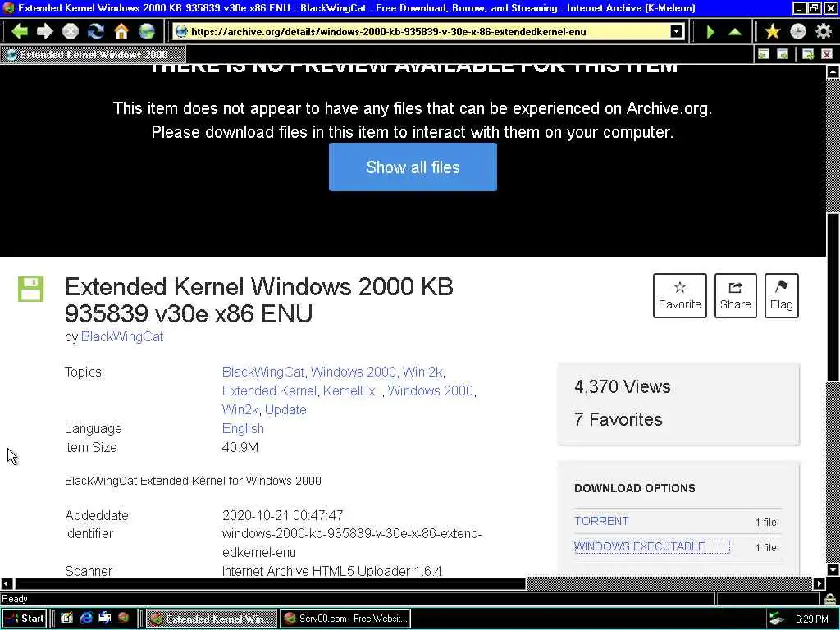Open the URL history dropdown arrow

pyautogui.click(x=677, y=32)
